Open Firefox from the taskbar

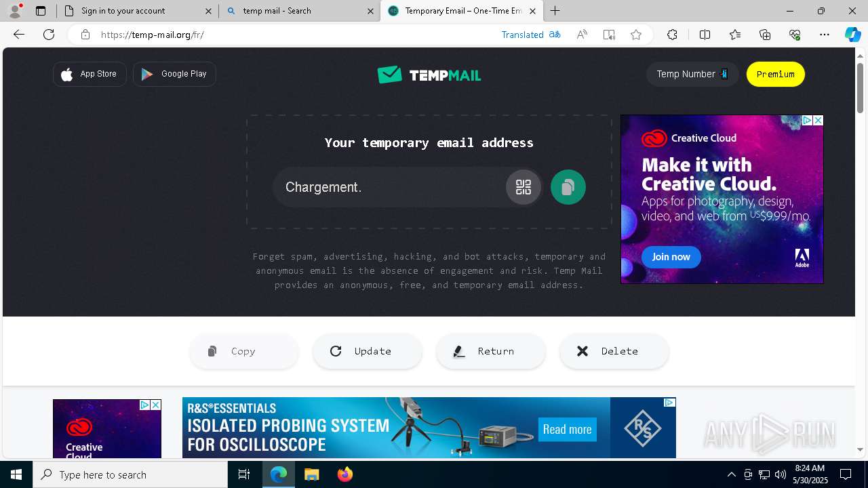[344, 474]
